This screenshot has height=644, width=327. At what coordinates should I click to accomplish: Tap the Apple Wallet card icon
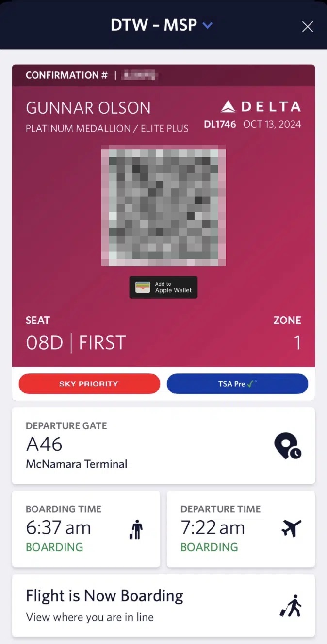pyautogui.click(x=143, y=287)
